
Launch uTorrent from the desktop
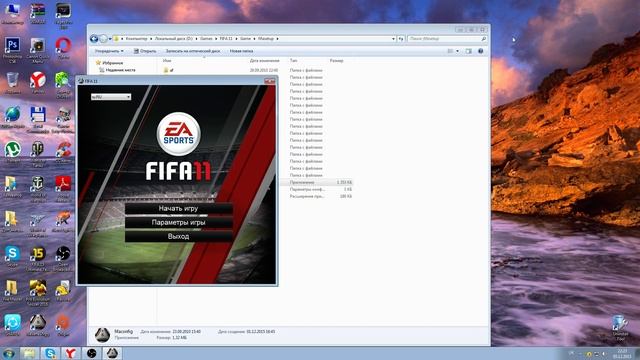(x=12, y=152)
